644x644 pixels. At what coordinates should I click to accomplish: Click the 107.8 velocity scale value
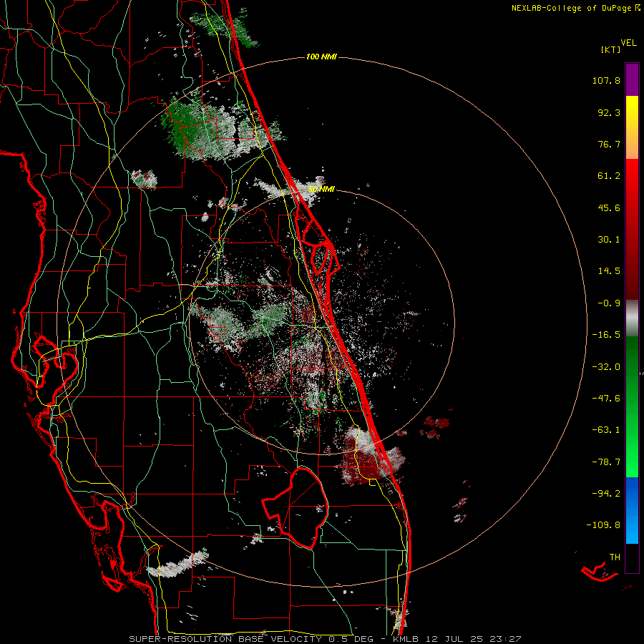click(x=606, y=80)
